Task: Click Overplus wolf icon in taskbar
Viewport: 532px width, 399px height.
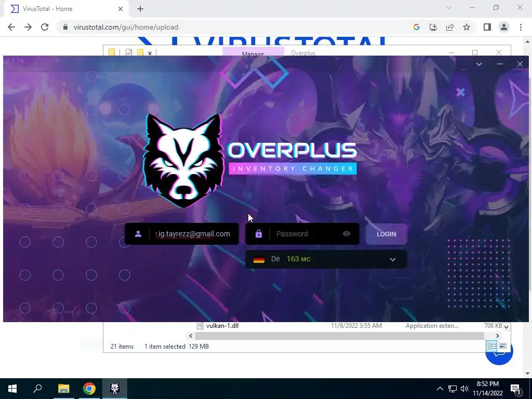Action: pos(115,389)
